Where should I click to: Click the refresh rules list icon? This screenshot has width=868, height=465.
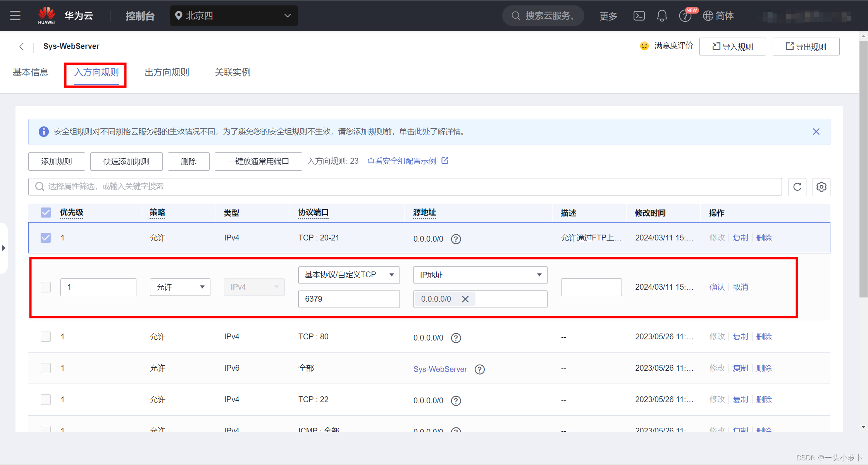tap(797, 187)
